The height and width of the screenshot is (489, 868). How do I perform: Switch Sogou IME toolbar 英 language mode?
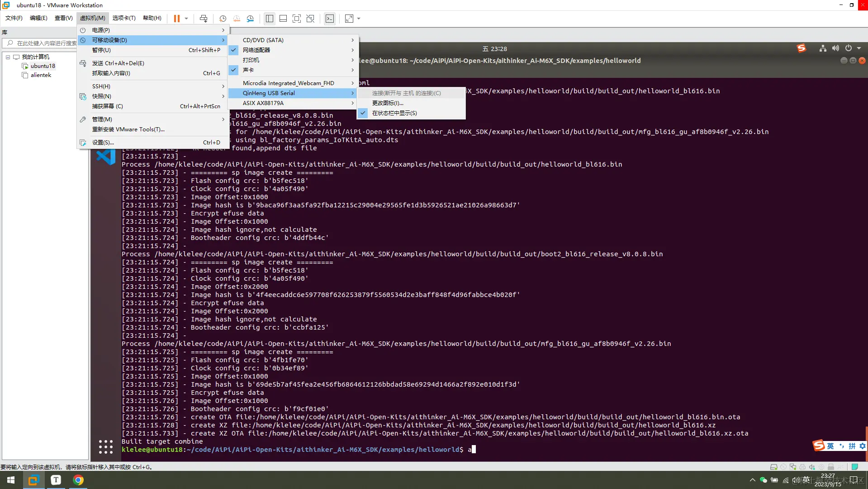(830, 446)
